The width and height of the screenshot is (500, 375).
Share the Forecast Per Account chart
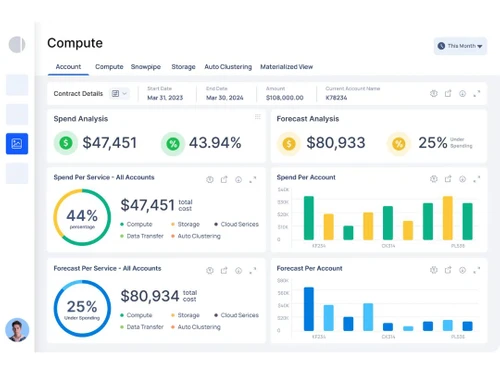point(448,270)
